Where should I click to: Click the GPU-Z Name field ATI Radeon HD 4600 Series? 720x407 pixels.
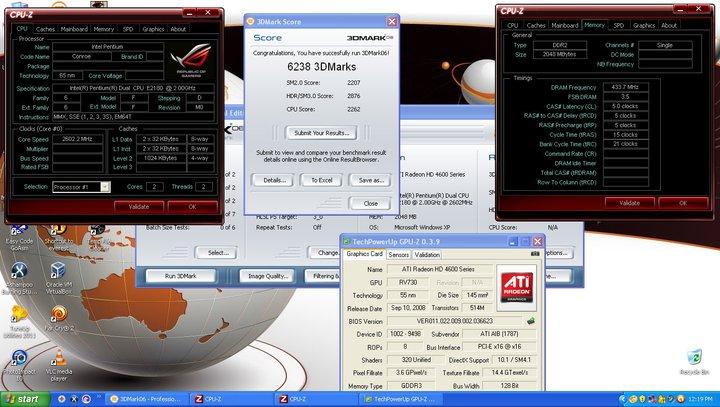pyautogui.click(x=439, y=269)
